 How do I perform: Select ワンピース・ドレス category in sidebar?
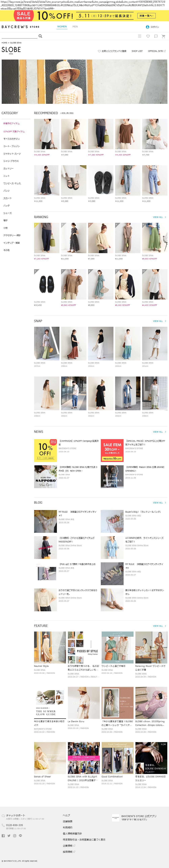click(x=12, y=183)
